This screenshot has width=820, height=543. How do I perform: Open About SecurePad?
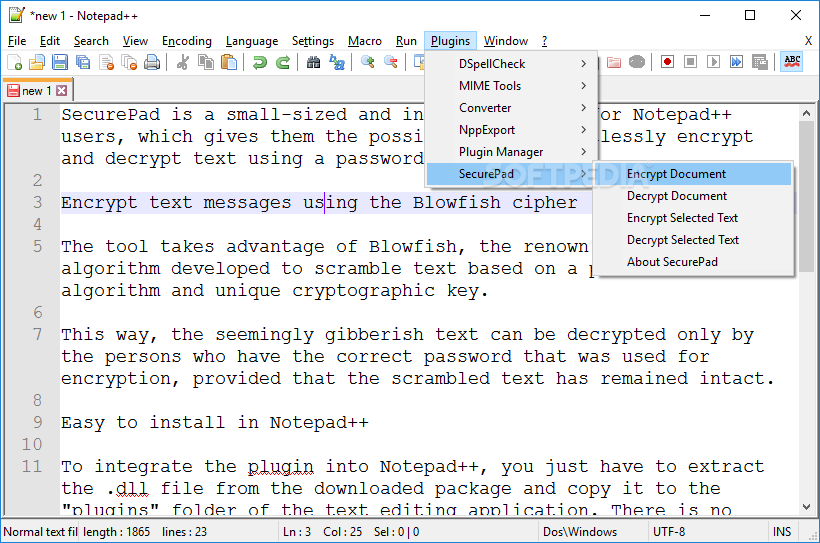click(693, 262)
